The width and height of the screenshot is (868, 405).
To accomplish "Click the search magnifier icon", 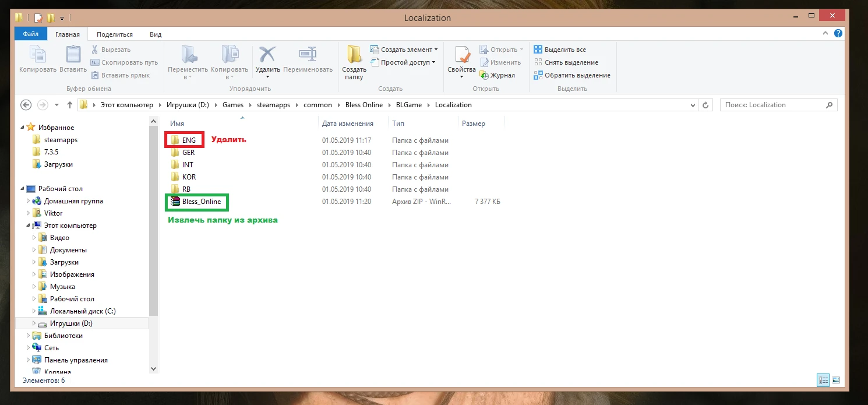I will point(830,105).
